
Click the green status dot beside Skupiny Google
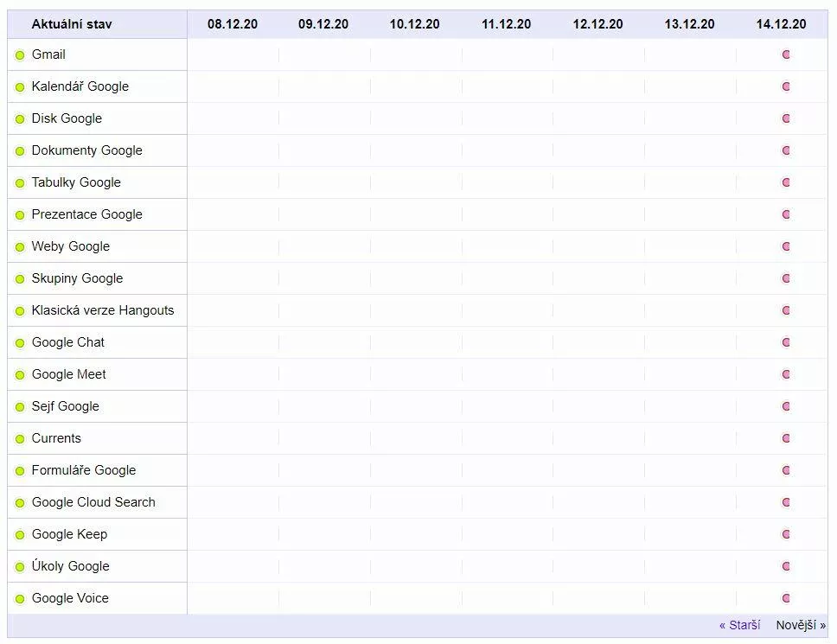pos(20,278)
